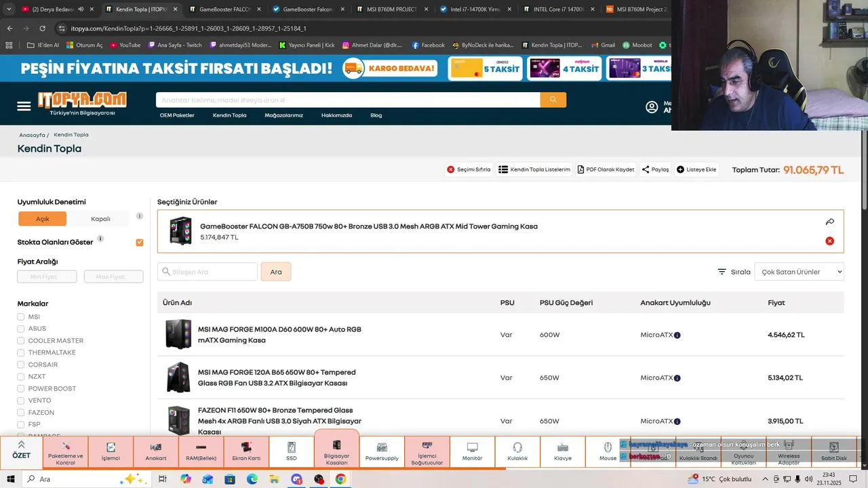Toggle Stokta Olanları Göster checkbox
The width and height of the screenshot is (868, 488).
click(140, 243)
